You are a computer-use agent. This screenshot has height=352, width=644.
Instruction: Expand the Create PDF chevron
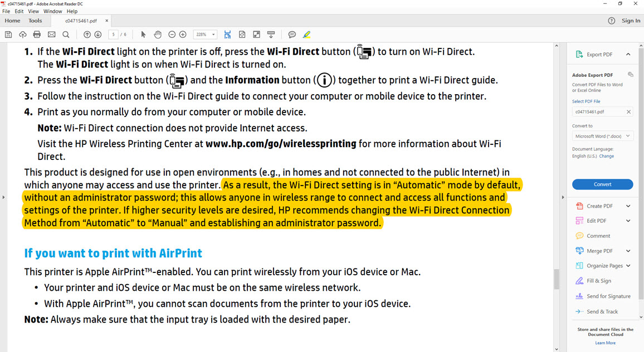click(628, 206)
